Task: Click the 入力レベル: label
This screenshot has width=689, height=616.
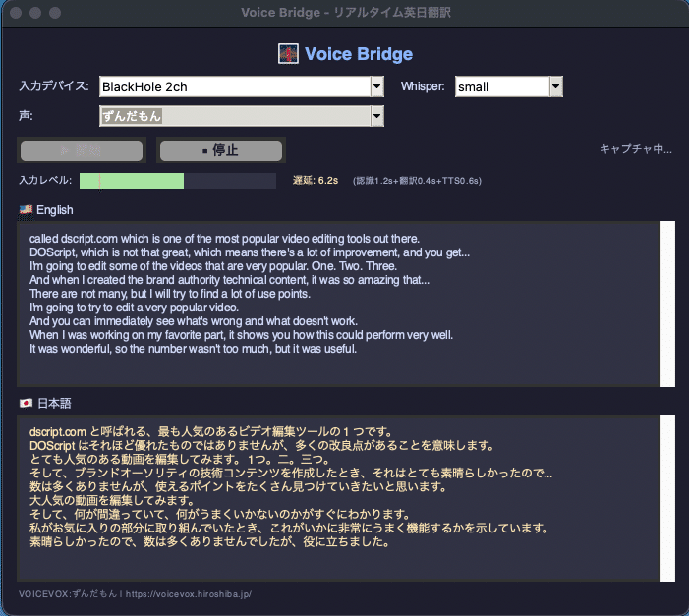Action: pos(45,180)
